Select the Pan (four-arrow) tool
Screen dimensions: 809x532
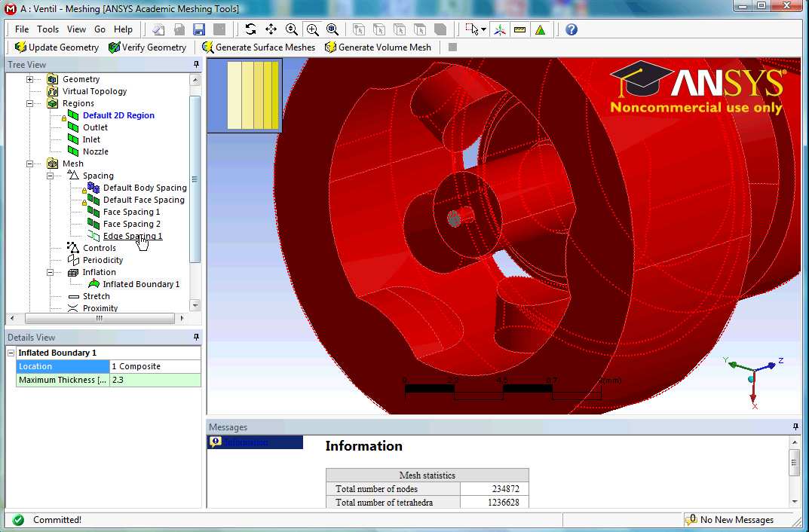pos(271,29)
